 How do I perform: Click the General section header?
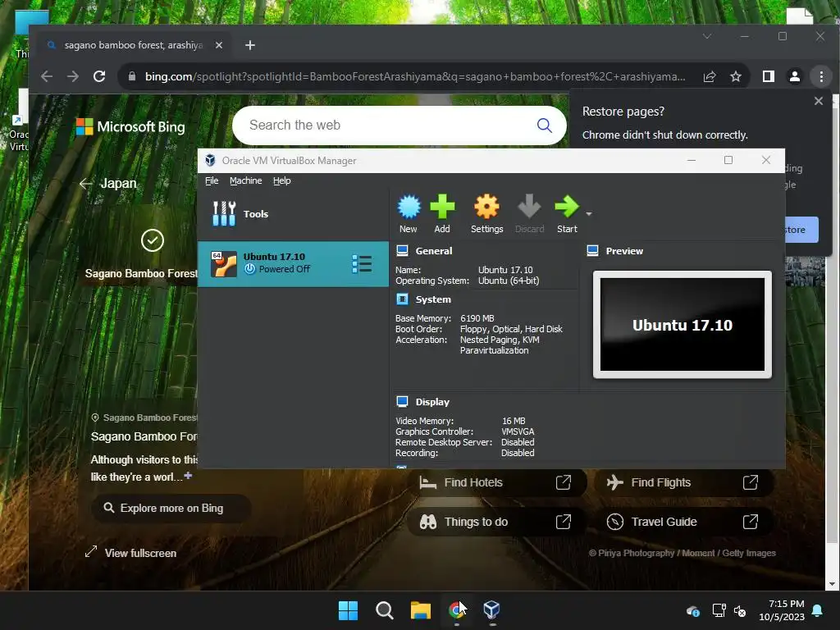pyautogui.click(x=433, y=251)
